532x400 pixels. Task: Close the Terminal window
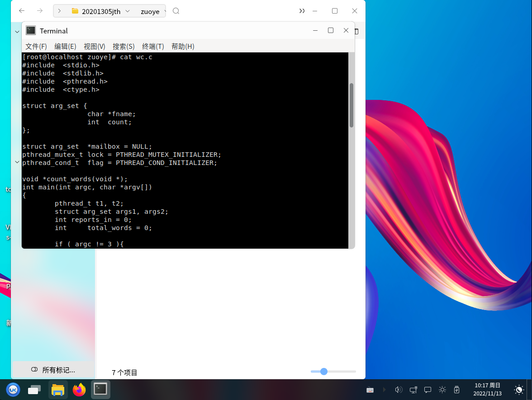(346, 31)
